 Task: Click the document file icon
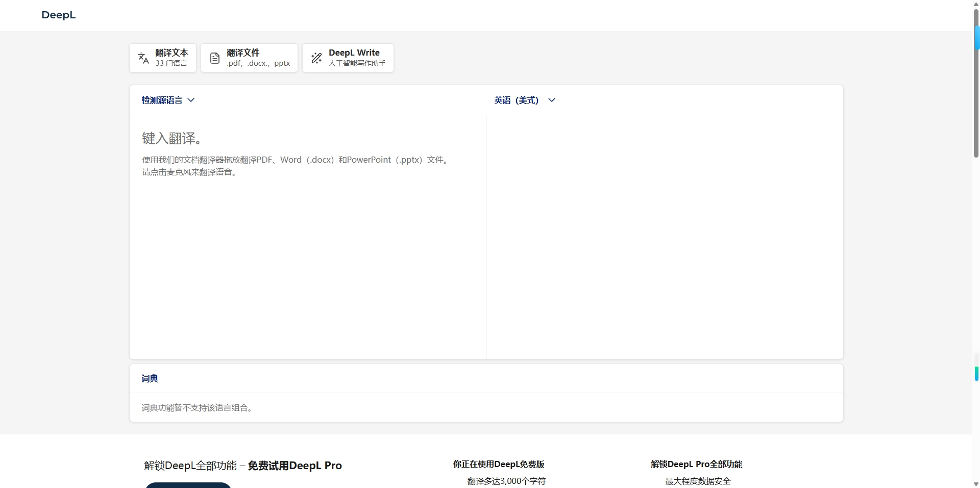click(215, 58)
